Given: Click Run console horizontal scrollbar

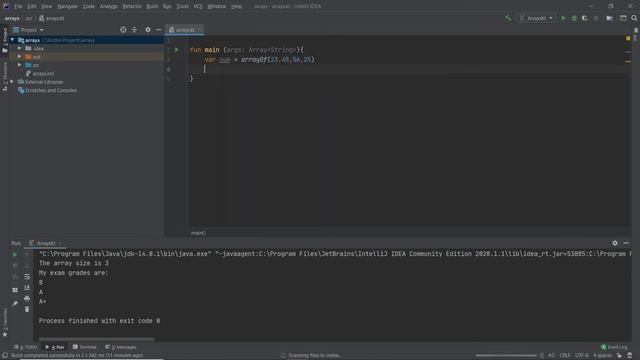Looking at the screenshot, I should (96, 339).
